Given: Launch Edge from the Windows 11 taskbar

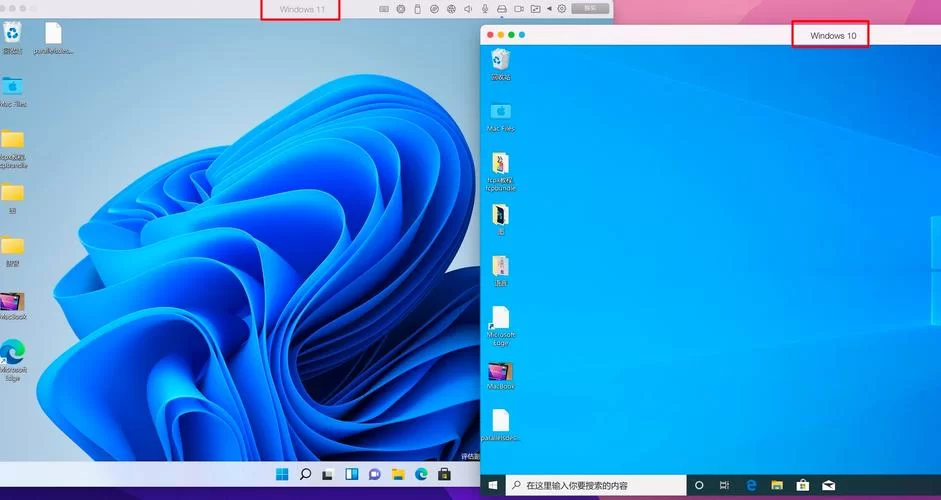Looking at the screenshot, I should [x=421, y=474].
